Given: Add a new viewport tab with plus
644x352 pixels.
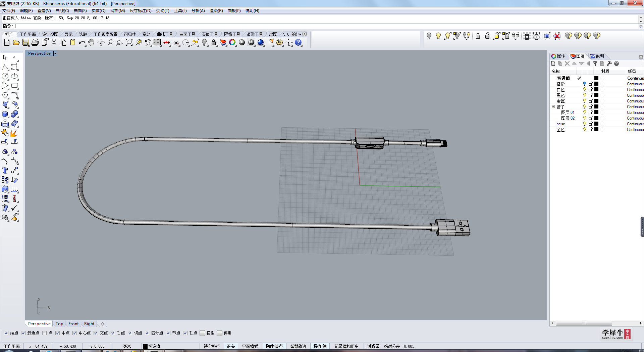Looking at the screenshot, I should coord(102,324).
